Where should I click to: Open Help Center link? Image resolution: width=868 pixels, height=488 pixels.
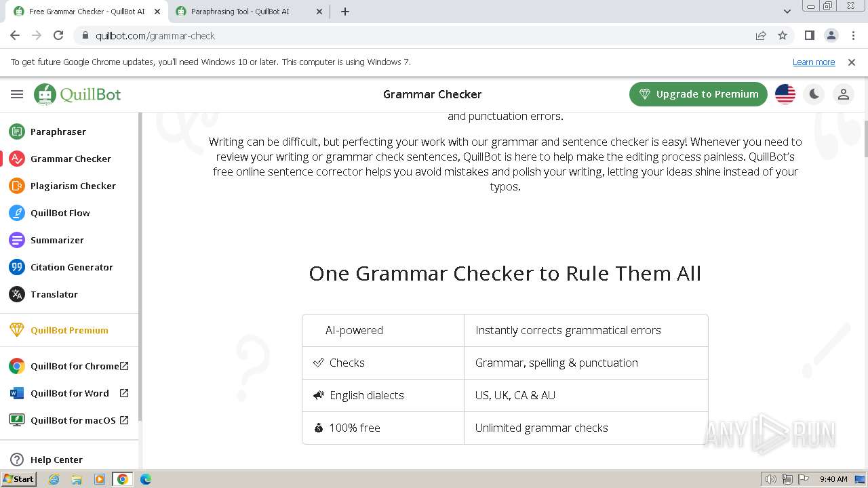[x=56, y=460]
